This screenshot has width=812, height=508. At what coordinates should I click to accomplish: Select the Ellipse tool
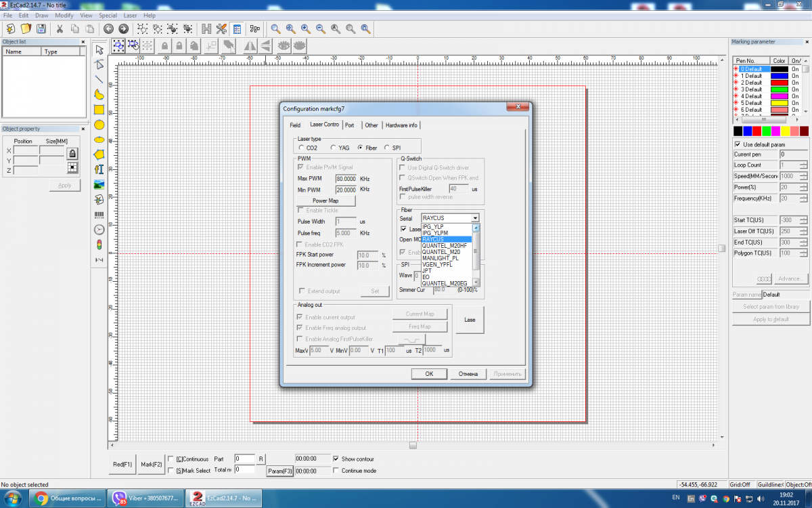[x=99, y=140]
